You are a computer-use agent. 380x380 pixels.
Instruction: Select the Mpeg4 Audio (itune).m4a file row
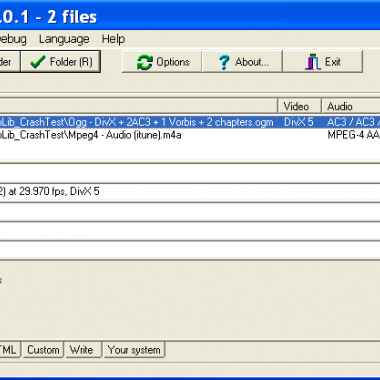[190, 135]
